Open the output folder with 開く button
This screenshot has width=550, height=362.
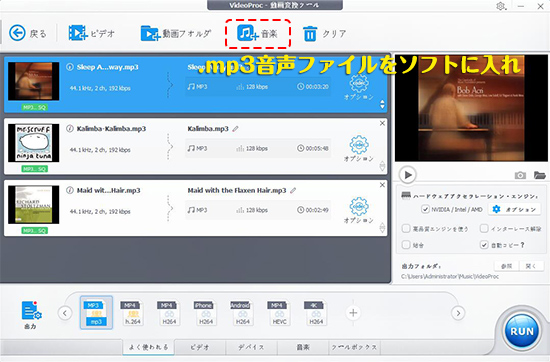(531, 266)
